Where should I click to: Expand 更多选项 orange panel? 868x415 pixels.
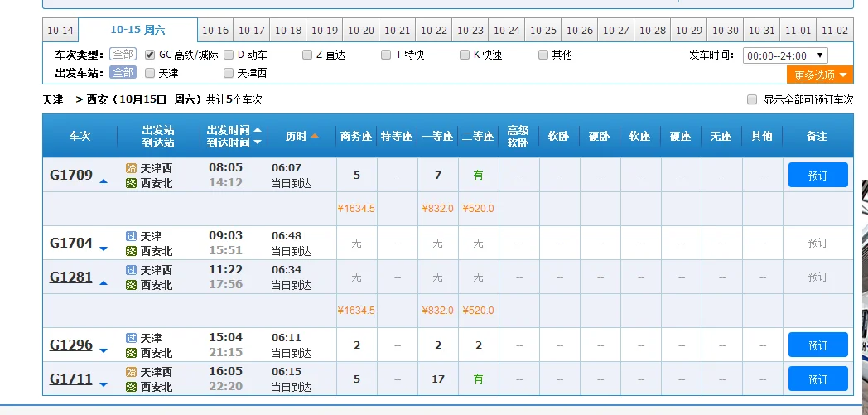(820, 75)
